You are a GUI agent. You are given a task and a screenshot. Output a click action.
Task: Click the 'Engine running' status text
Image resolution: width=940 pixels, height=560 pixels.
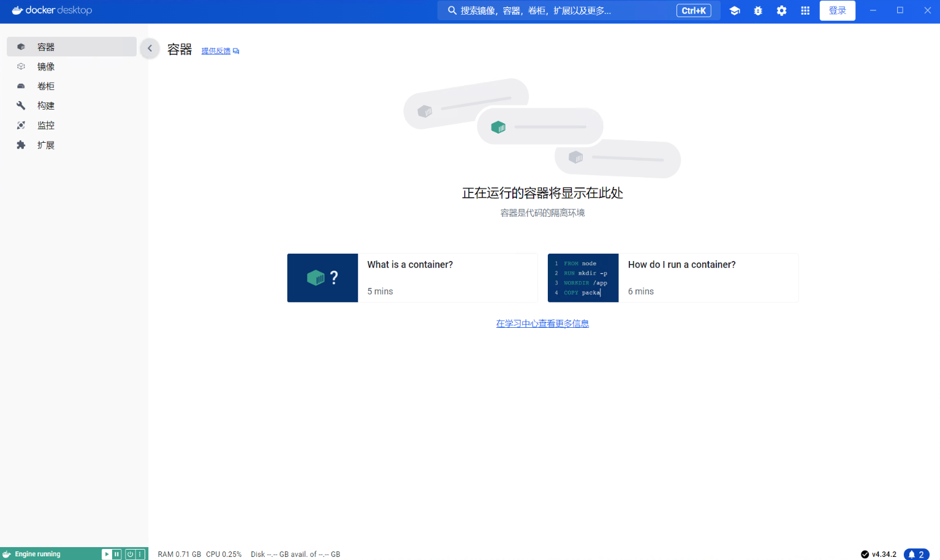click(x=37, y=554)
